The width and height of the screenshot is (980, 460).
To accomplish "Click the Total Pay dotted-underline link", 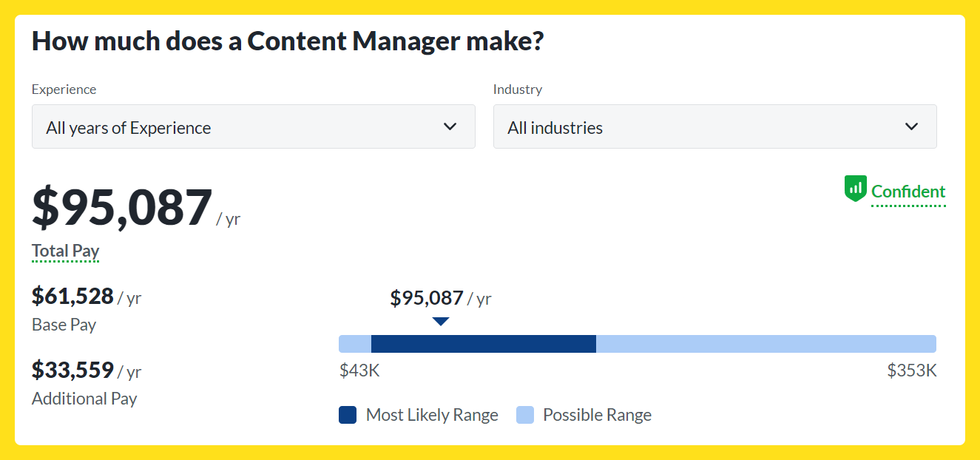I will click(65, 251).
